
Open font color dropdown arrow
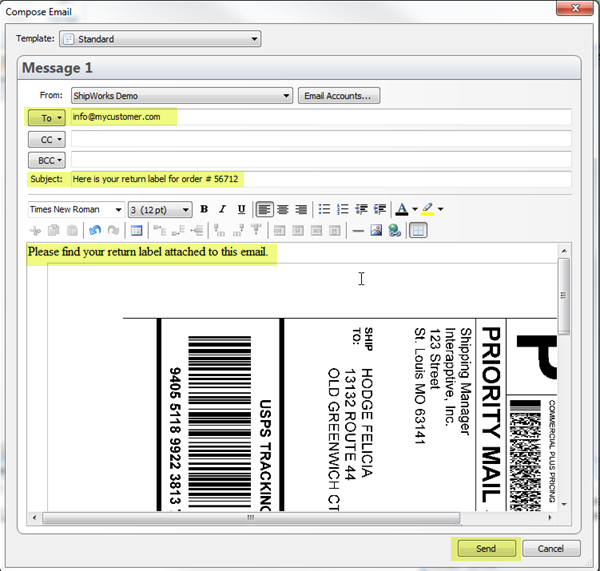point(415,209)
